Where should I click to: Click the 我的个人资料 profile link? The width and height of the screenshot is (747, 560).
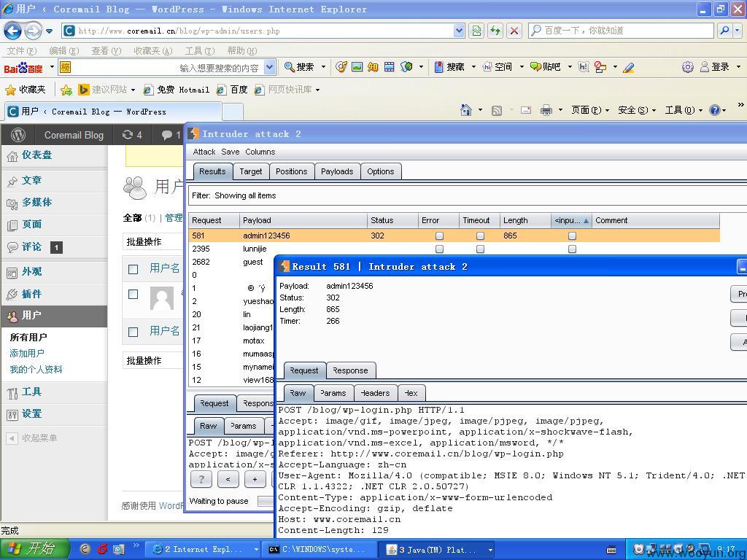[x=36, y=370]
